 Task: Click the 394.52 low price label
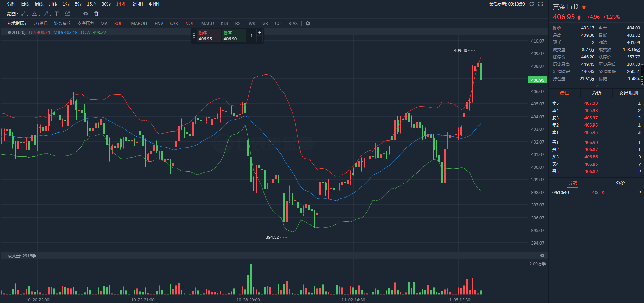pos(272,237)
